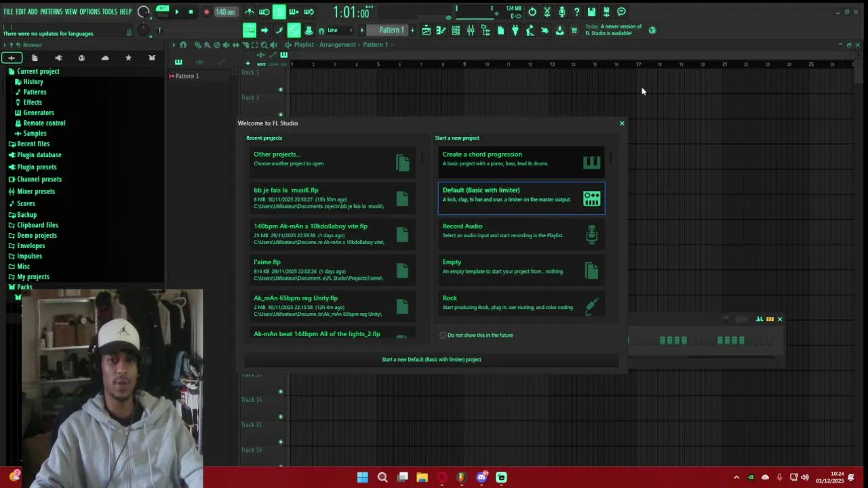868x488 pixels.
Task: Open the PATTERNS menu
Action: (52, 12)
